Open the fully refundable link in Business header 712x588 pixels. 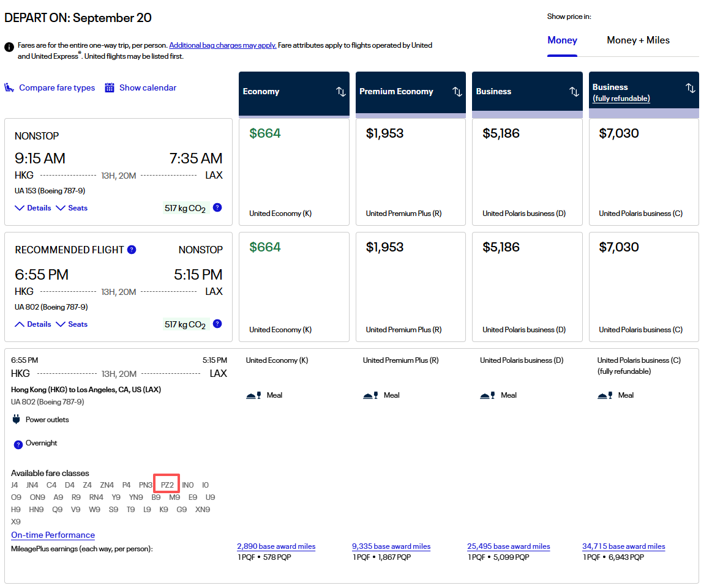pyautogui.click(x=621, y=99)
